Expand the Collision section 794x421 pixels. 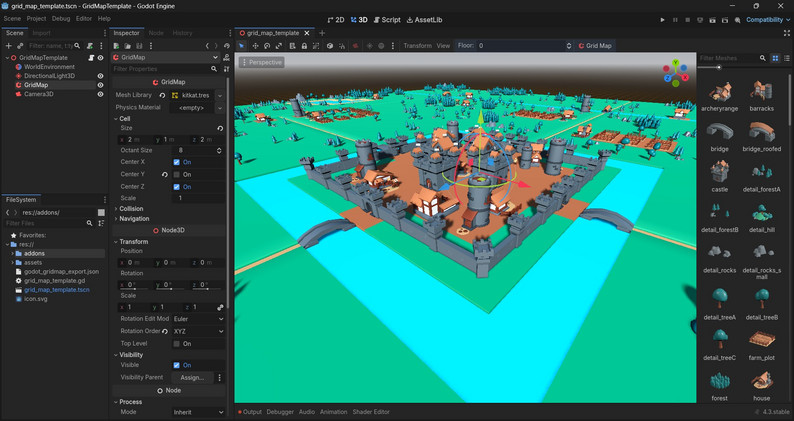coord(129,209)
